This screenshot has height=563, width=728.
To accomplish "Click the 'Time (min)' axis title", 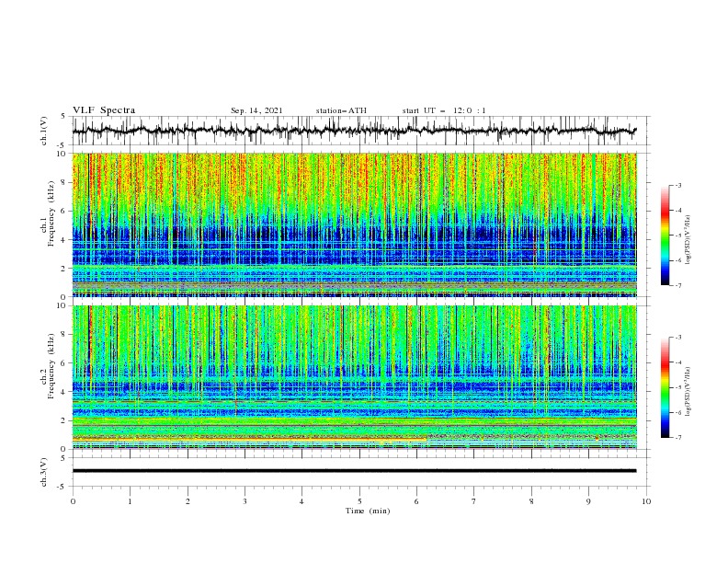I will tap(368, 511).
